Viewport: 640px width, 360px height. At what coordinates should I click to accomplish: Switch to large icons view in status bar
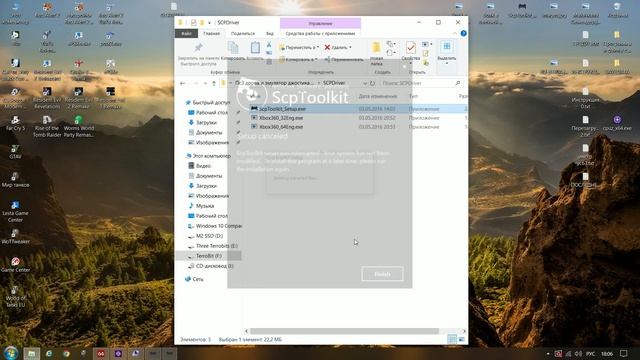tap(462, 339)
